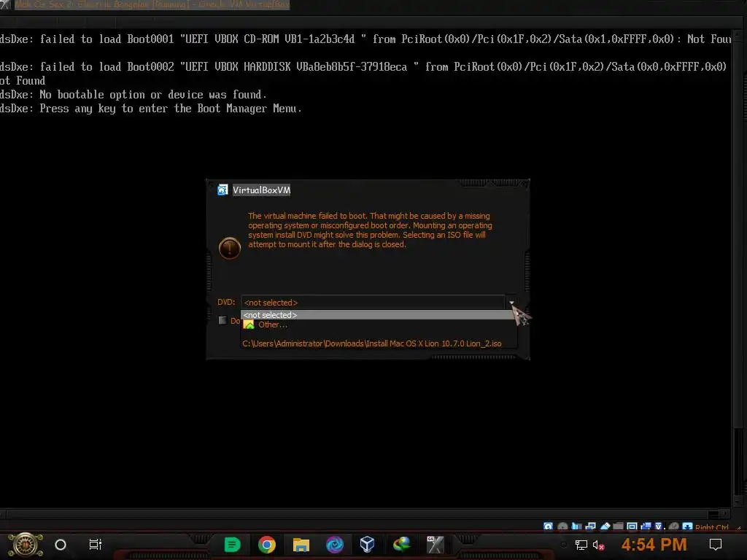Screen dimensions: 747x560
Task: Click the virtualization V status icon
Action: tap(659, 526)
